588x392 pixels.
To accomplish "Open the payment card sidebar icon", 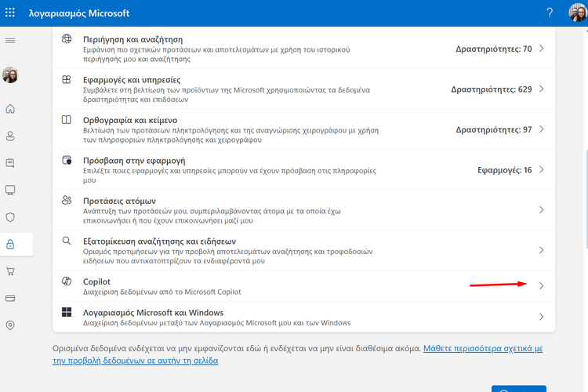I will click(10, 298).
